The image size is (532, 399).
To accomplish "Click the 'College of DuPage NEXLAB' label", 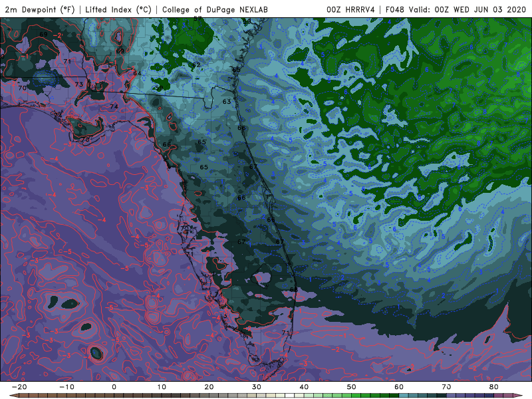I will [x=215, y=10].
